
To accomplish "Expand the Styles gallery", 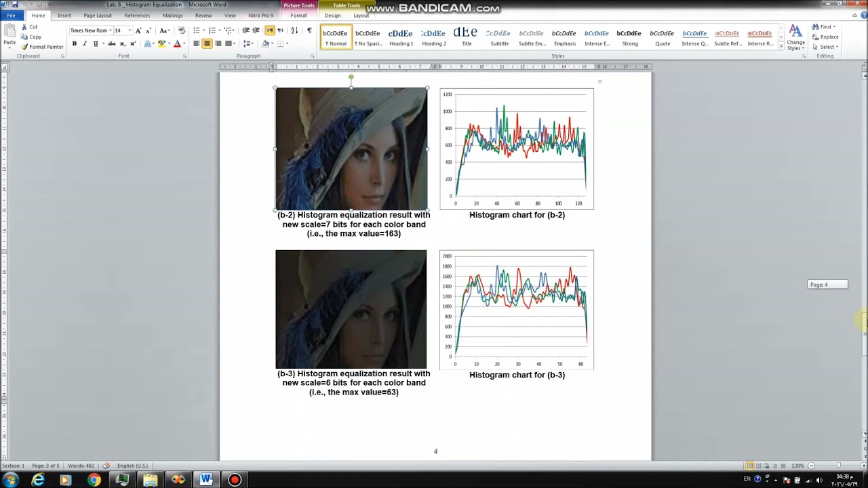I will click(x=781, y=47).
